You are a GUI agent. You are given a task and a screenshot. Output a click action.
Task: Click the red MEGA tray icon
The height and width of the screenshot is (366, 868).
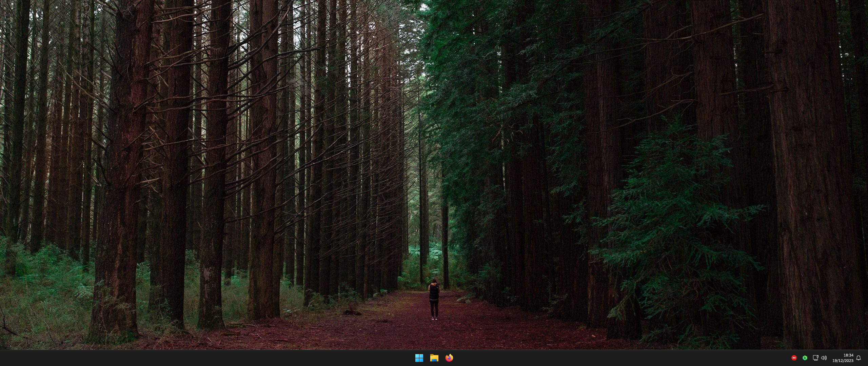tap(794, 358)
